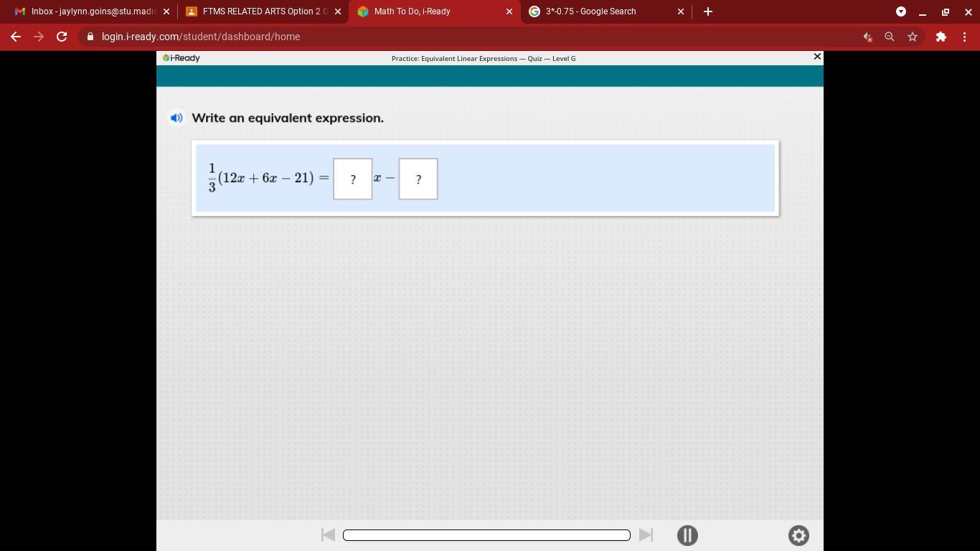980x551 pixels.
Task: Close the FTMS RELATED ARTS tab
Action: 338,11
